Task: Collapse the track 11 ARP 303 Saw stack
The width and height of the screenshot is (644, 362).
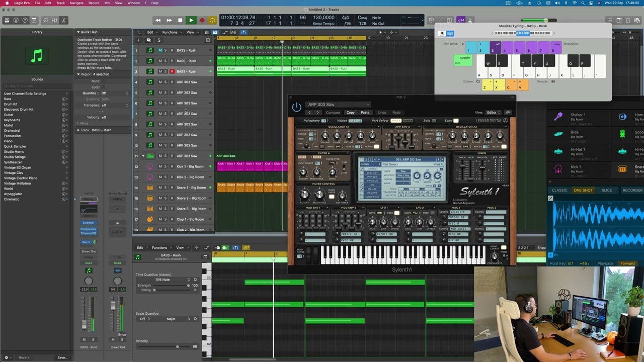Action: 143,156
